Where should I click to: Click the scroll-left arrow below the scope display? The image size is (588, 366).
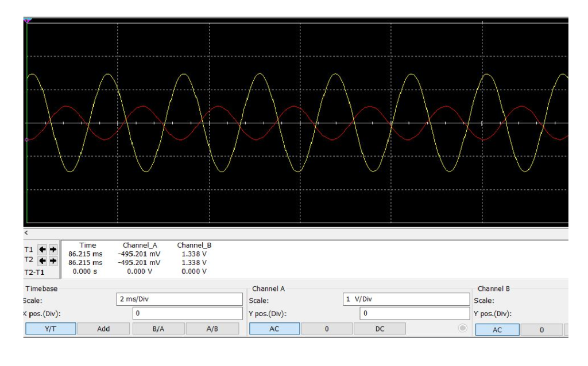pyautogui.click(x=26, y=233)
